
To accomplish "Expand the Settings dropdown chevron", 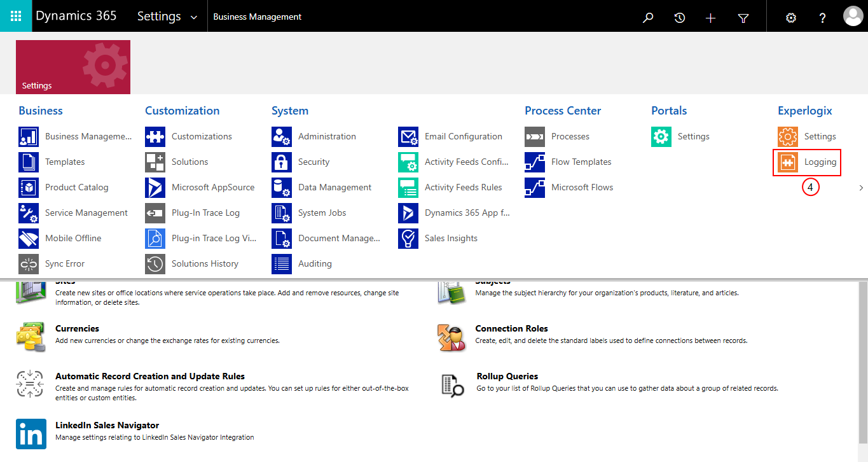I will pos(194,17).
